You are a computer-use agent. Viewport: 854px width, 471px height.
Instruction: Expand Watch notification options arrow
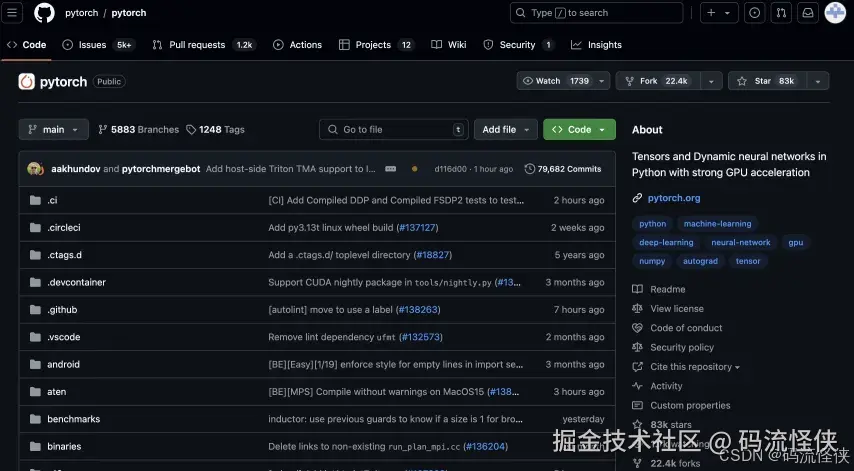602,81
